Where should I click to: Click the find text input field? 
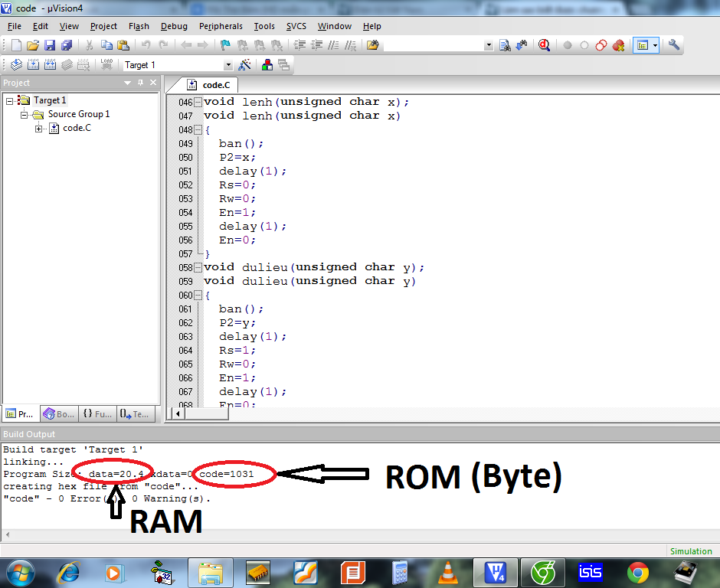pos(434,45)
